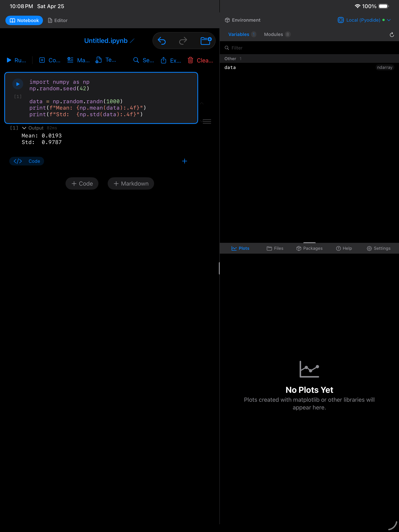Open Search from the toolbar
The width and height of the screenshot is (399, 532).
pos(144,60)
